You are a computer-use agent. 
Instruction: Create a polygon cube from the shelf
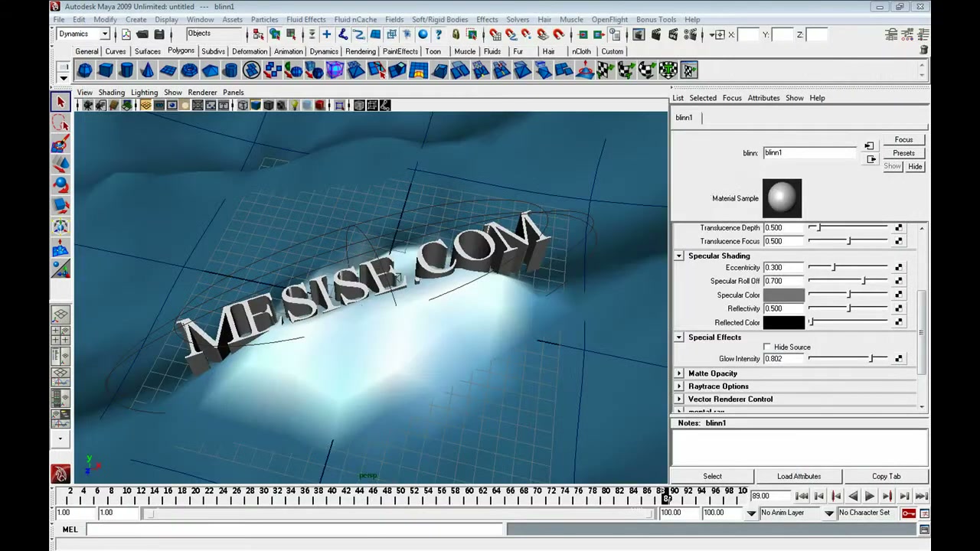[106, 70]
